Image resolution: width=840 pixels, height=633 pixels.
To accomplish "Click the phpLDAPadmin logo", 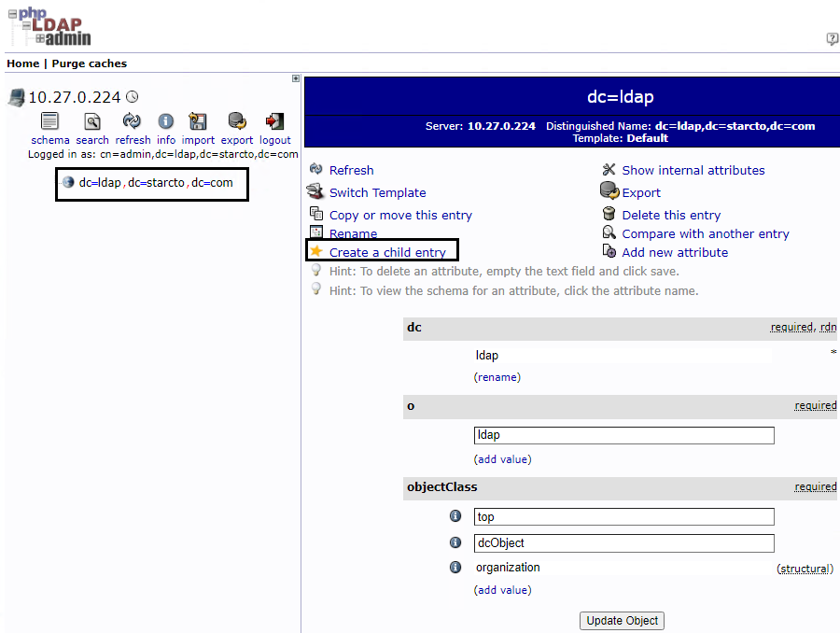I will point(49,27).
